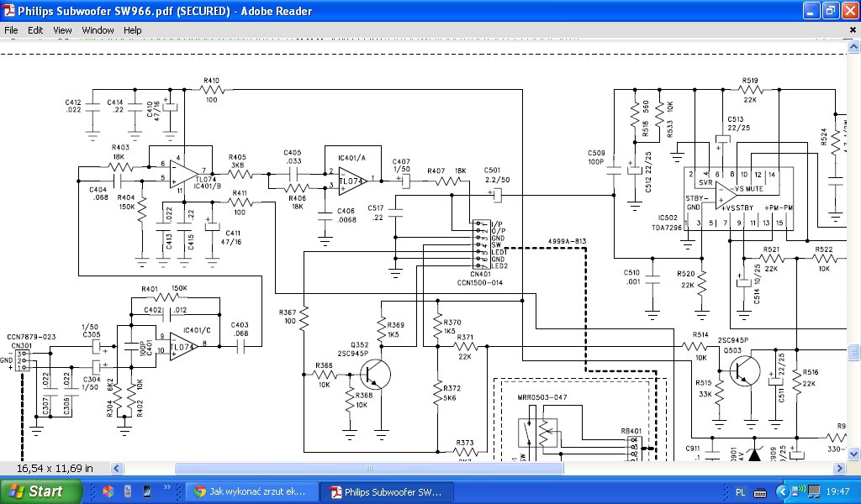Click the IC401/A op-amp label
Screen dimensions: 861x504
351,158
